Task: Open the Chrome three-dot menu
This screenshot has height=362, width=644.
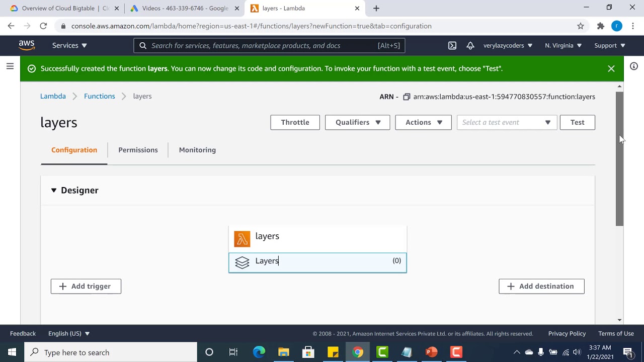Action: click(633, 26)
